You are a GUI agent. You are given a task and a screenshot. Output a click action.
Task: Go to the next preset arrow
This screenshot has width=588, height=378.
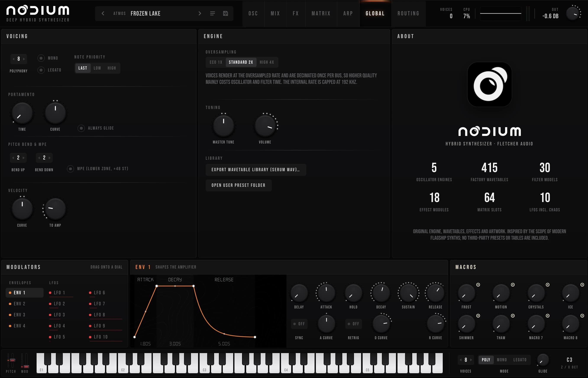(200, 13)
